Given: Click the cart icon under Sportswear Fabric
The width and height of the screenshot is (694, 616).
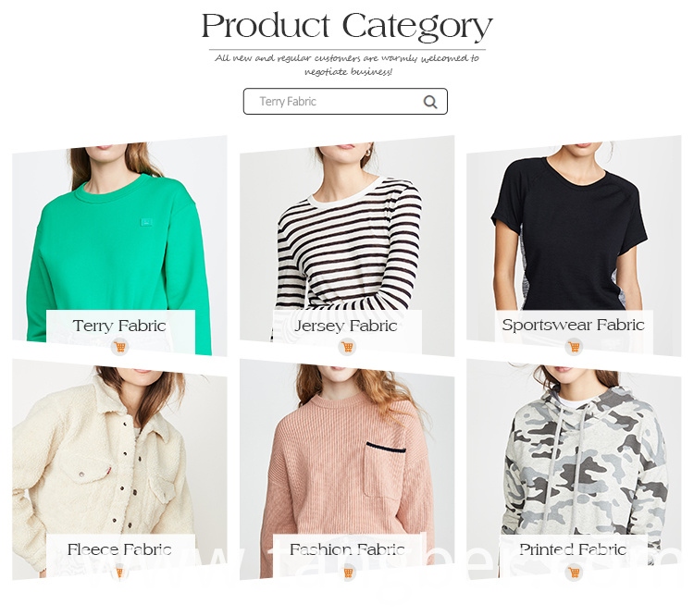Looking at the screenshot, I should coord(574,346).
